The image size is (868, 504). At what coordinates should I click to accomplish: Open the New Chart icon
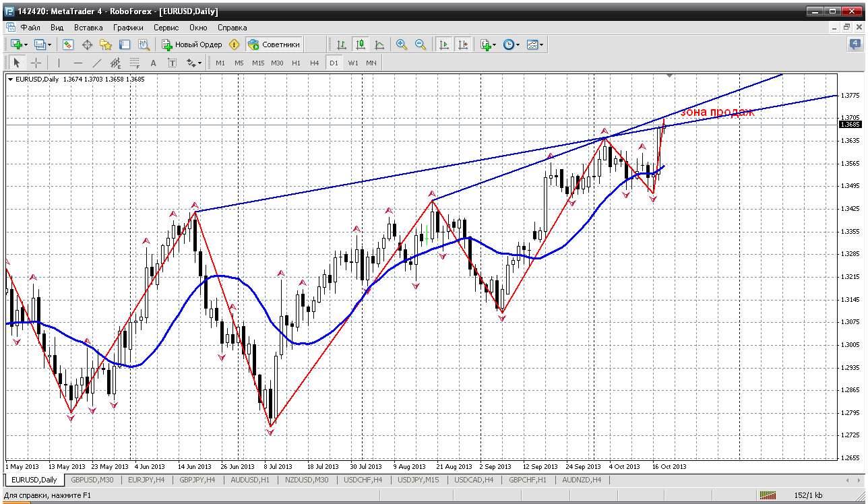[15, 44]
